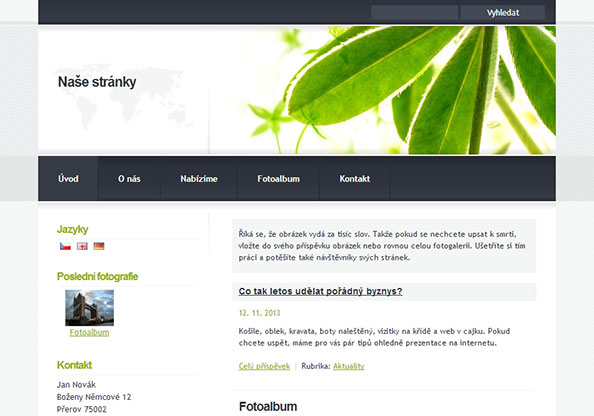Image resolution: width=594 pixels, height=416 pixels.
Task: Focus the search input field
Action: tap(414, 13)
